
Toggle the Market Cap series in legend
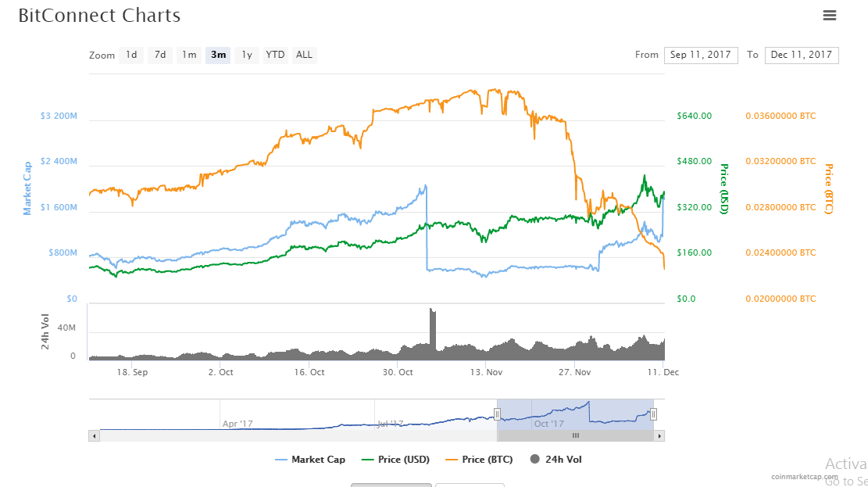tap(310, 460)
